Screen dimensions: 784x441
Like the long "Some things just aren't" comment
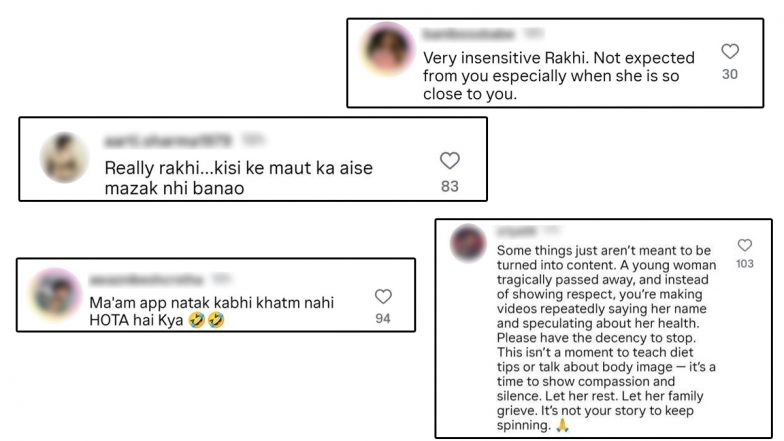click(744, 245)
